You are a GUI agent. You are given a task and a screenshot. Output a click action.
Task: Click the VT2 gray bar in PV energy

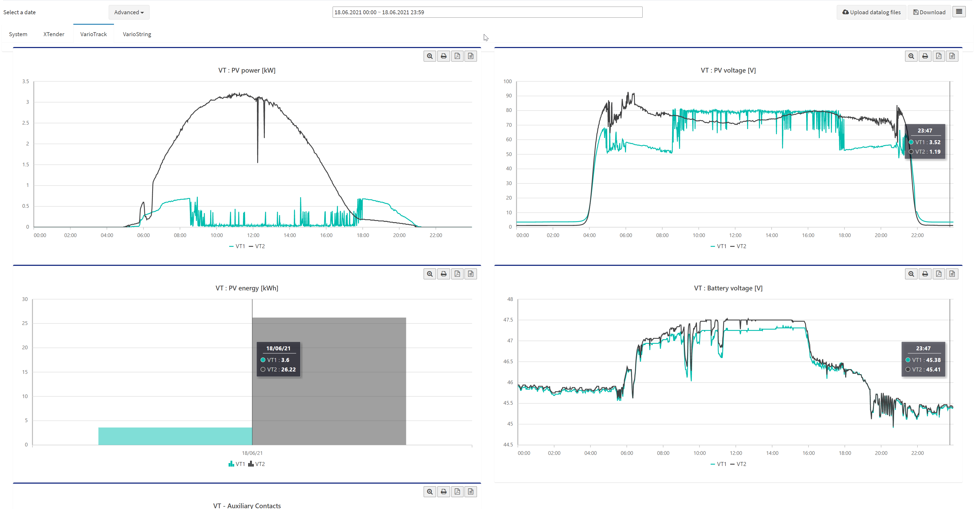(329, 381)
